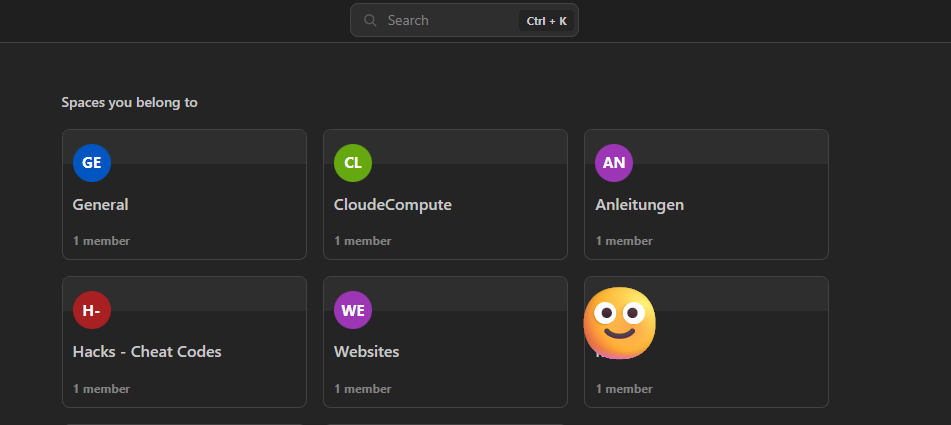Open the CloudeCompute space
This screenshot has width=951, height=425.
coord(393,205)
